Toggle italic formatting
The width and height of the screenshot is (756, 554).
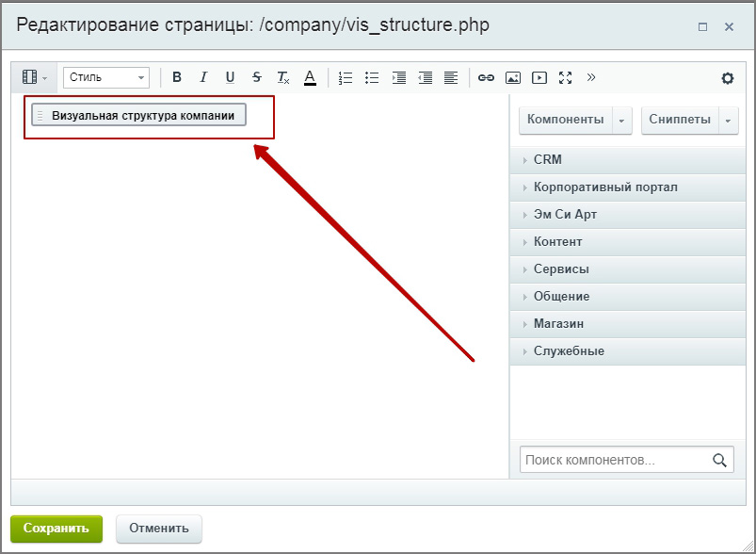click(202, 77)
